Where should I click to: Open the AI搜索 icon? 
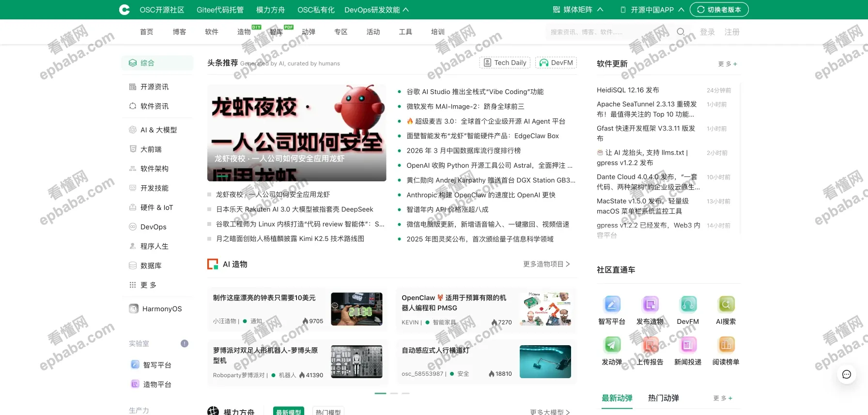click(726, 304)
